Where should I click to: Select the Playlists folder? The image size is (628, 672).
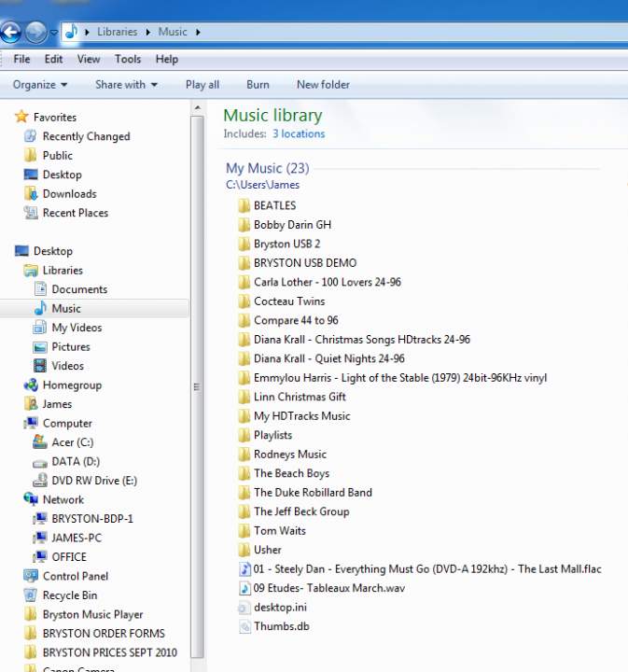(x=272, y=435)
